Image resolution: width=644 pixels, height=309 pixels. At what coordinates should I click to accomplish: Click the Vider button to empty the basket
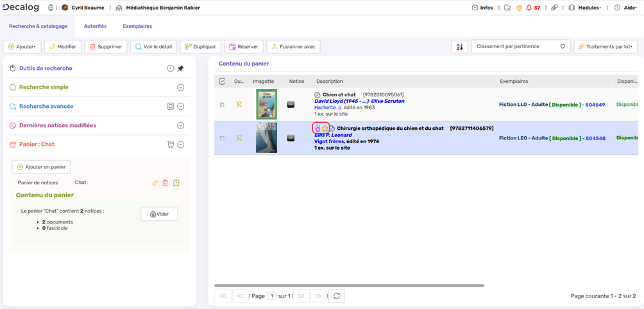pyautogui.click(x=159, y=214)
